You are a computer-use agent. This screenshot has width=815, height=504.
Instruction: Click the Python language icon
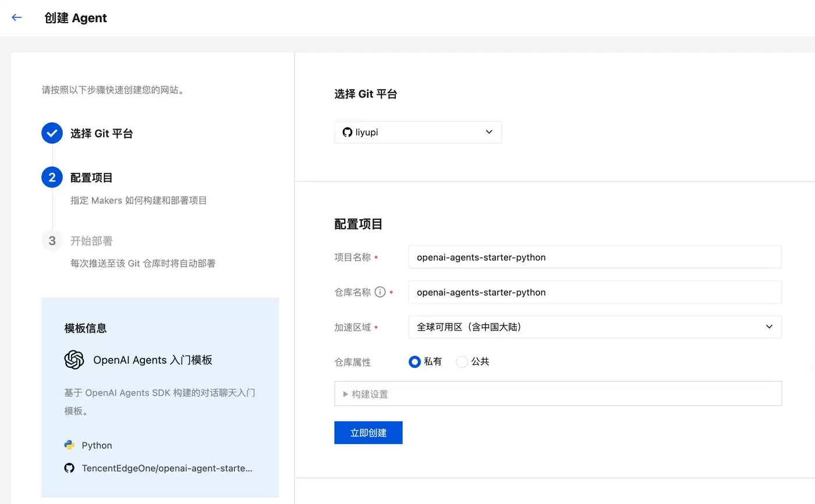click(x=69, y=445)
